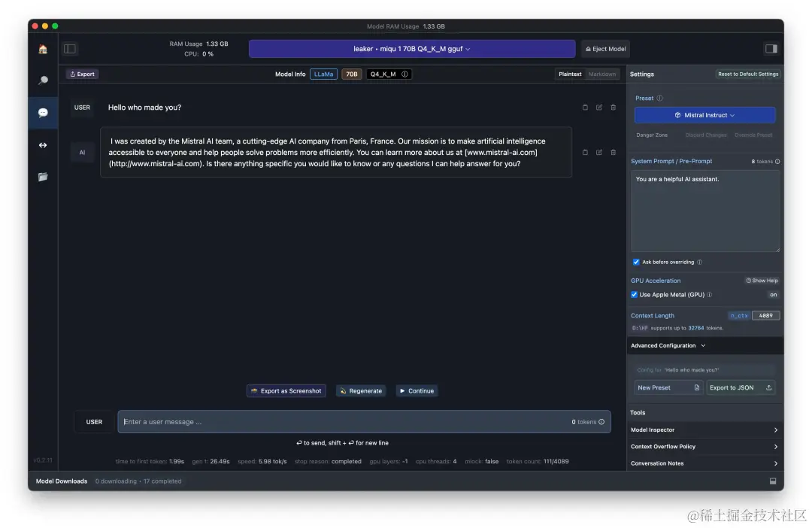Screen dimensions: 812x528
Task: Toggle the right settings panel icon
Action: (x=771, y=49)
